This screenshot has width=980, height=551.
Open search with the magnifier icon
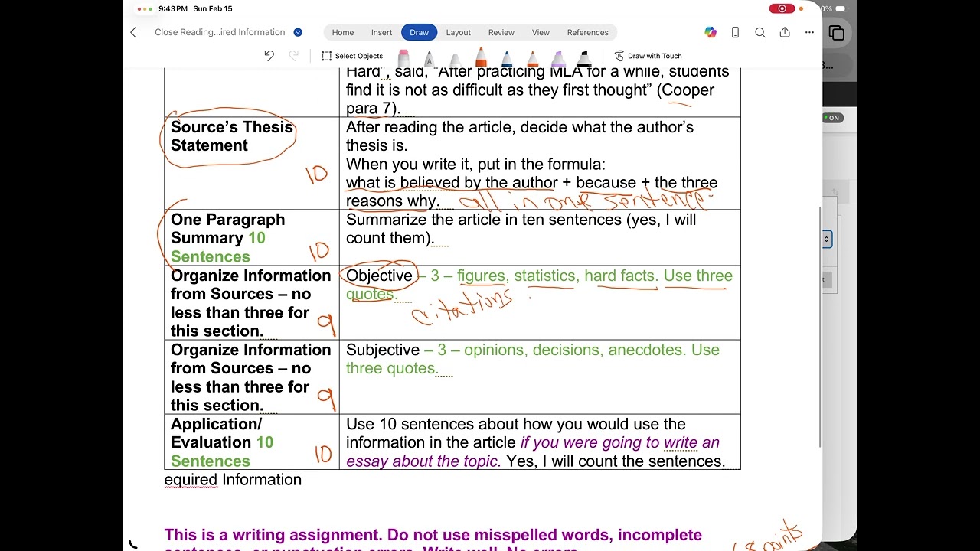tap(760, 32)
